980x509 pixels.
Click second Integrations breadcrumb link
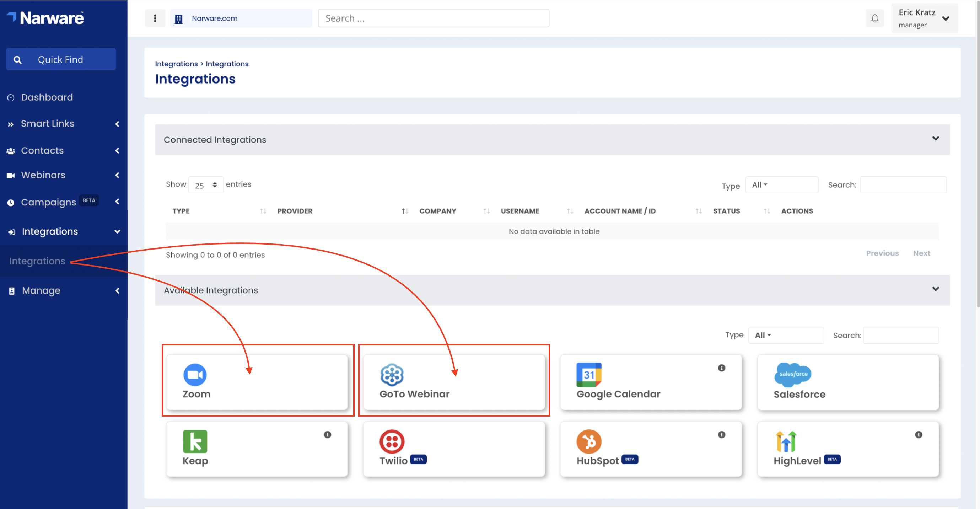pyautogui.click(x=227, y=64)
